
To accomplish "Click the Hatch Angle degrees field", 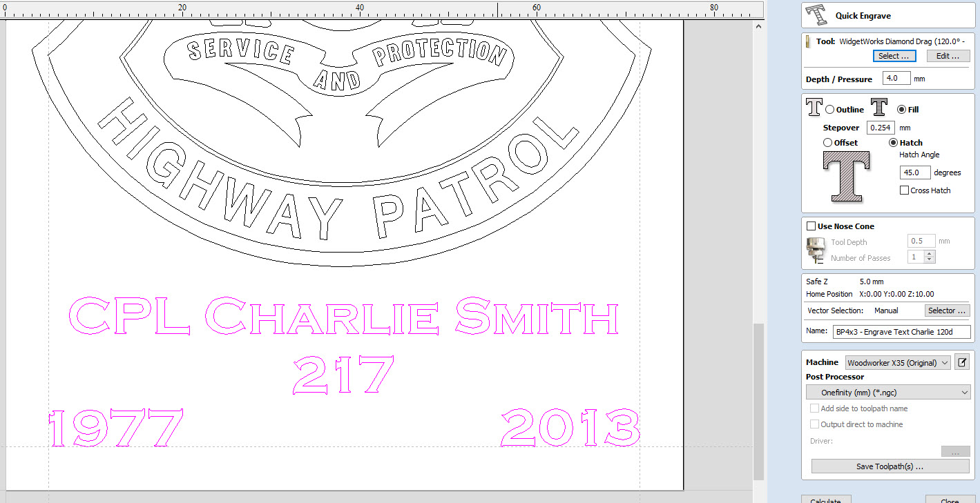I will [x=915, y=172].
